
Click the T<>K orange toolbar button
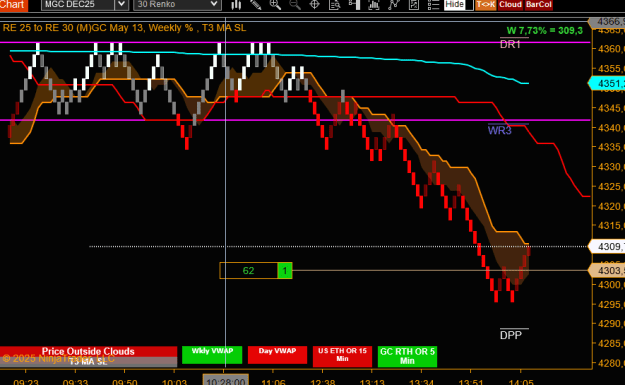(485, 5)
